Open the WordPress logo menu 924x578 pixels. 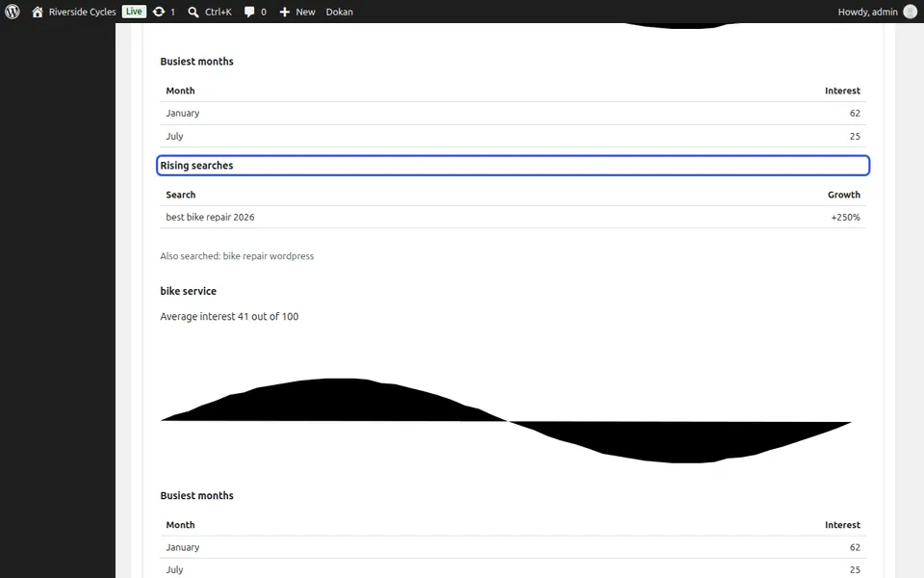coord(13,12)
